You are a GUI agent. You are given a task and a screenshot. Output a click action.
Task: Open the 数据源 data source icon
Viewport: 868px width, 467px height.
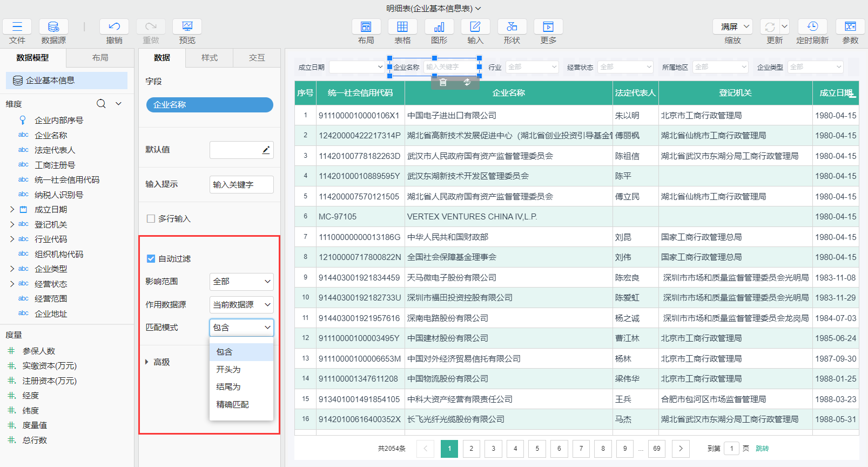(53, 27)
